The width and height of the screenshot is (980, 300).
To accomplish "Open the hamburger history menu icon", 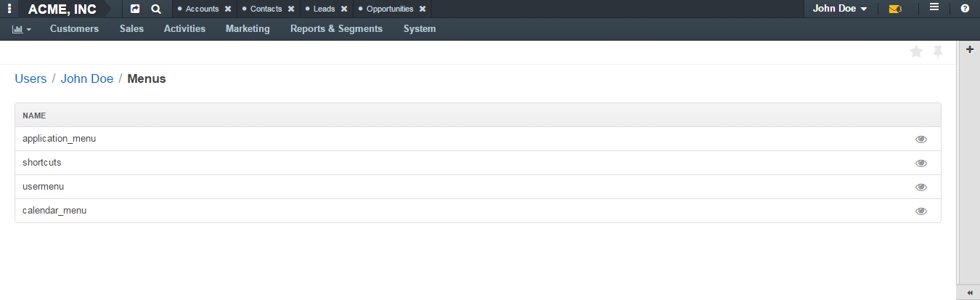I will coord(934,8).
